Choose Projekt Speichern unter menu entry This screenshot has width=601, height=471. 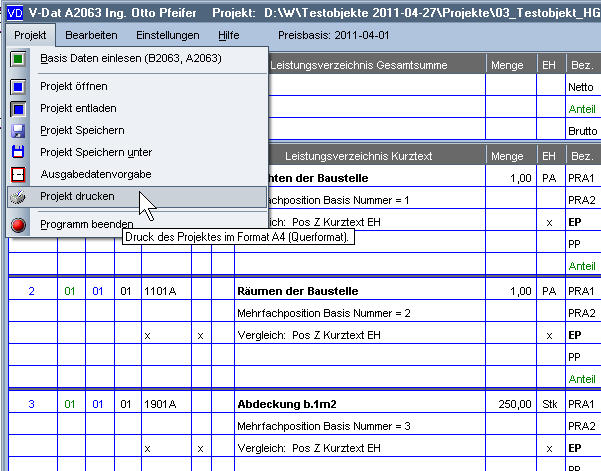click(x=96, y=152)
